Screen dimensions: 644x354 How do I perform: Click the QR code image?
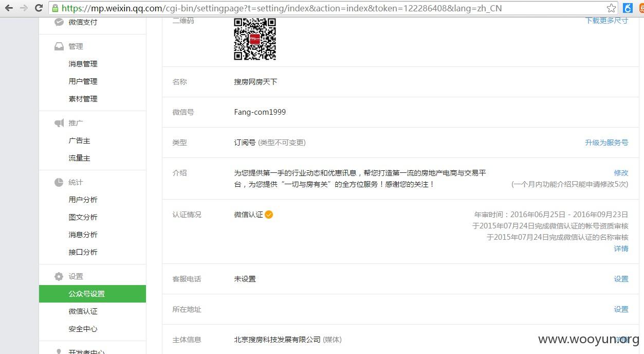(x=255, y=39)
